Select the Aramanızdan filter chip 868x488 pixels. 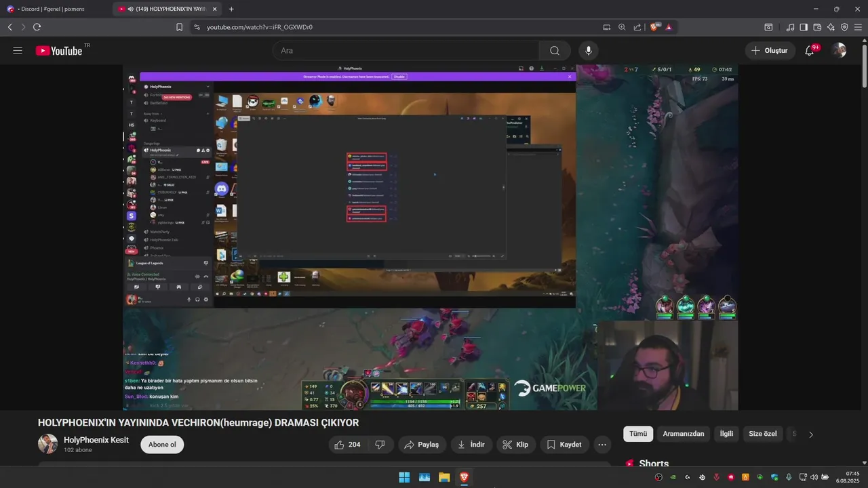pyautogui.click(x=684, y=434)
